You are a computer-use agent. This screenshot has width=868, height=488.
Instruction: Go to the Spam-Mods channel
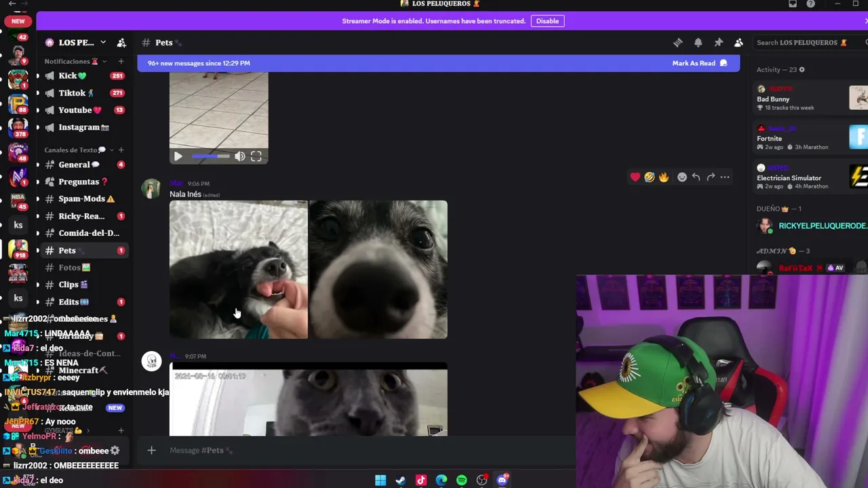(x=83, y=199)
